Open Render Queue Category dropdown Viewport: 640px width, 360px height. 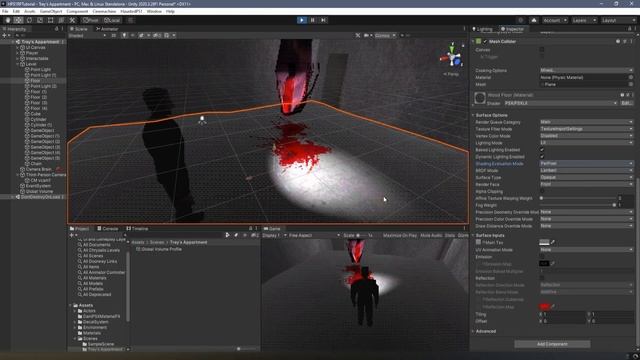[x=586, y=122]
